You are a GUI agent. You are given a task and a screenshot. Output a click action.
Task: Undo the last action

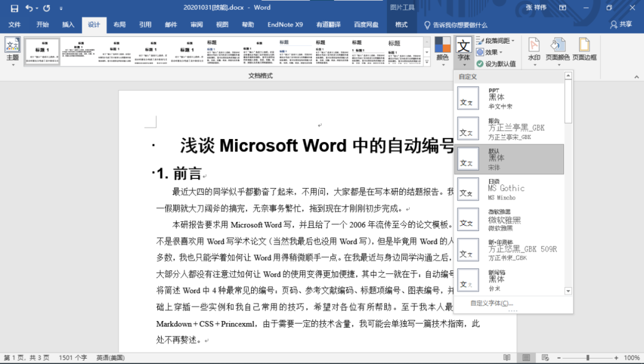tap(29, 8)
